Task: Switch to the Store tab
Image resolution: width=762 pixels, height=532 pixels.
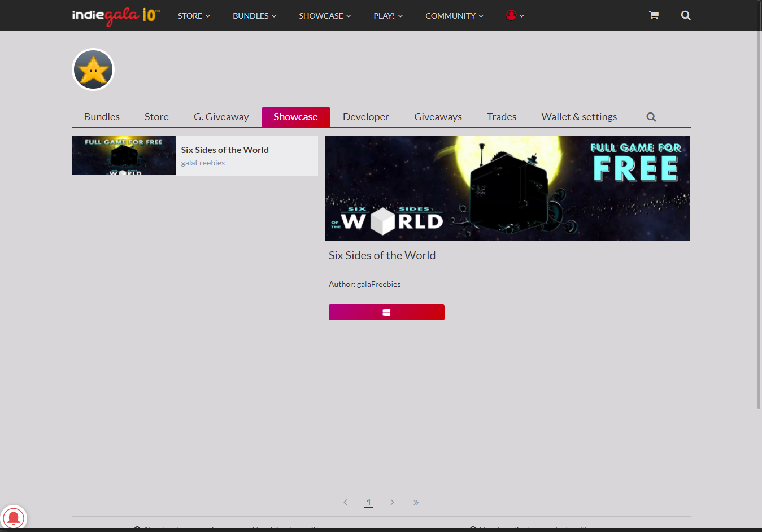Action: coord(156,117)
